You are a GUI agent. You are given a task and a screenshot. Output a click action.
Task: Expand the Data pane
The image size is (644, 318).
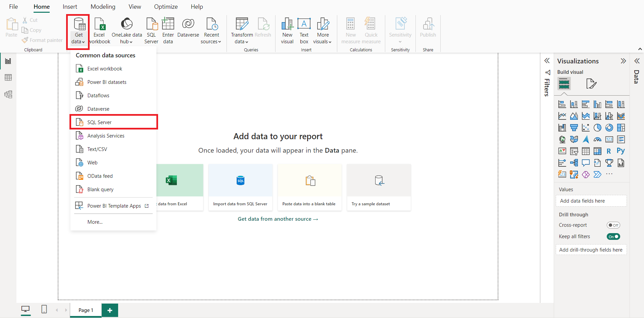coord(637,61)
